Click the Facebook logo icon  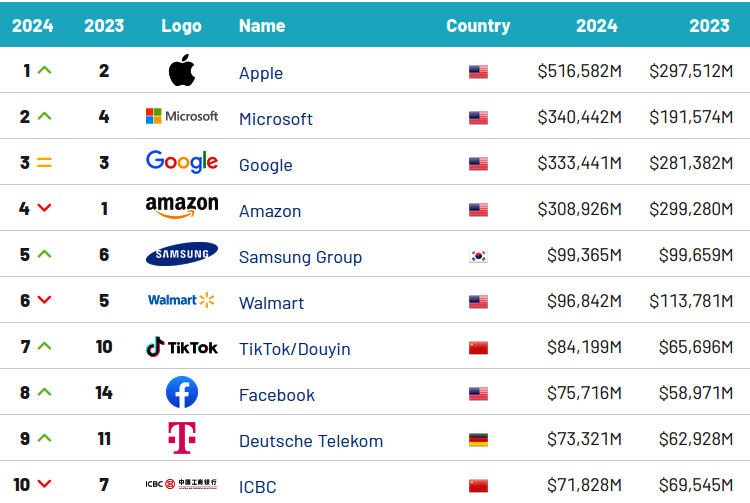tap(181, 392)
